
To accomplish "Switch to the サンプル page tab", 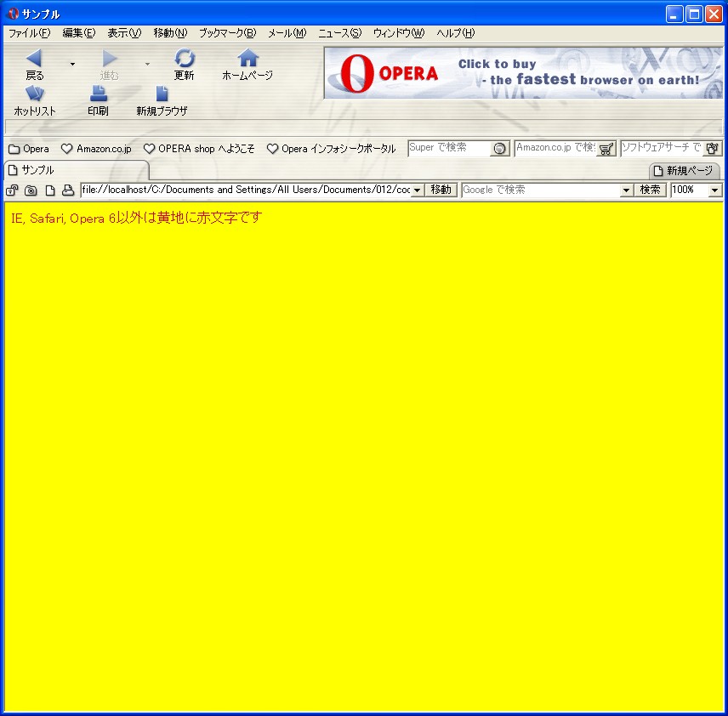I will pyautogui.click(x=75, y=170).
